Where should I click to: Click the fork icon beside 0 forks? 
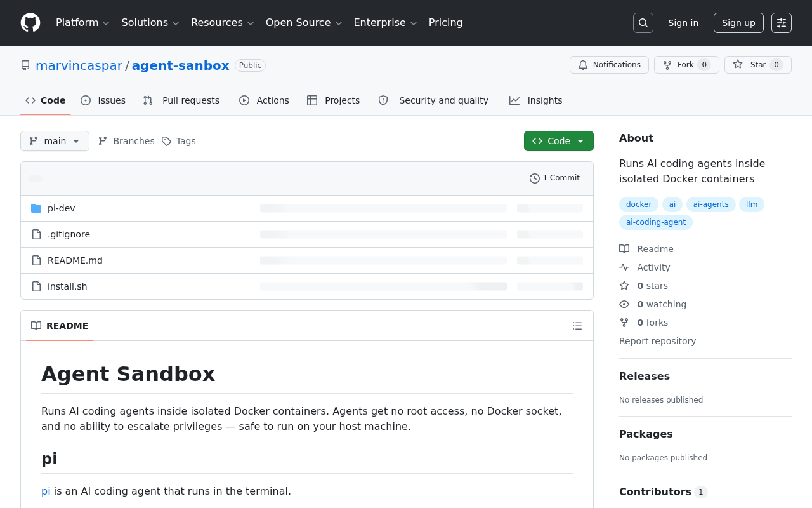pyautogui.click(x=624, y=323)
